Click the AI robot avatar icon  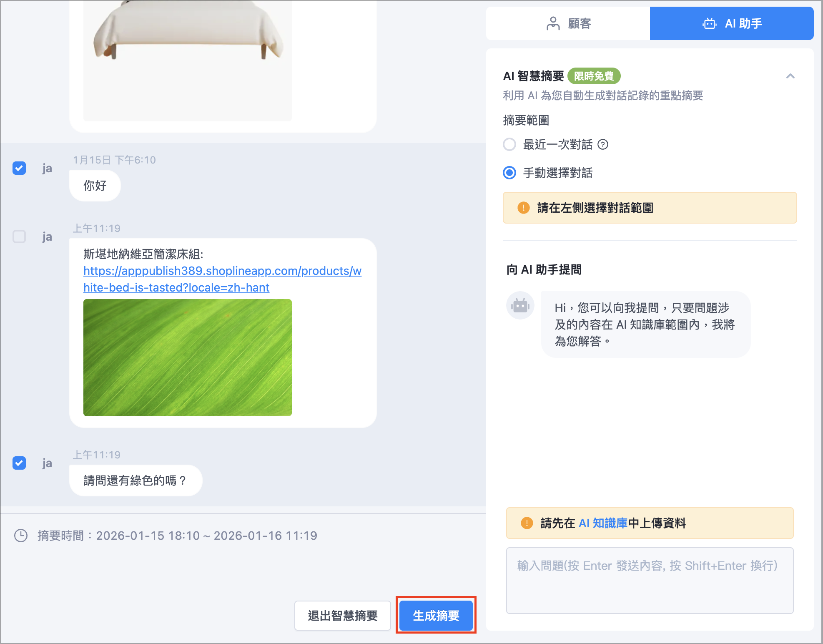(x=520, y=305)
